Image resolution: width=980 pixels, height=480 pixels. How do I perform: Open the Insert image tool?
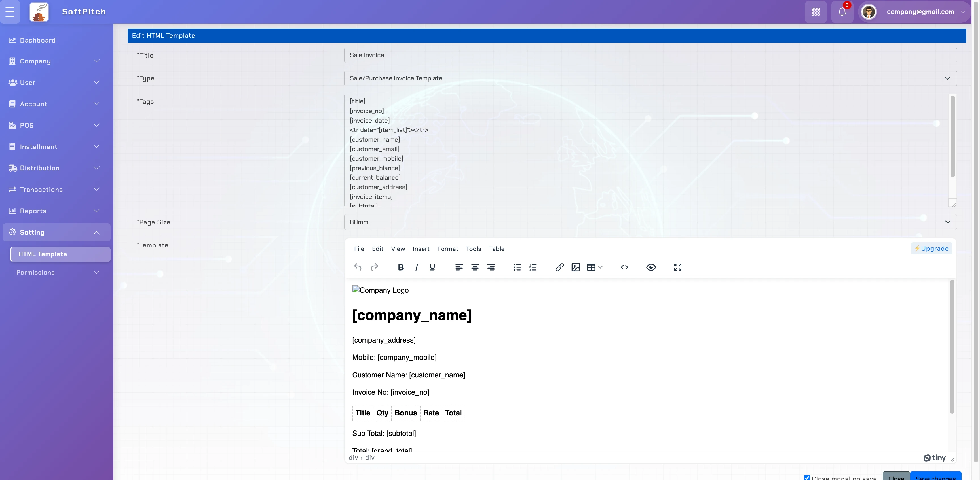point(575,267)
